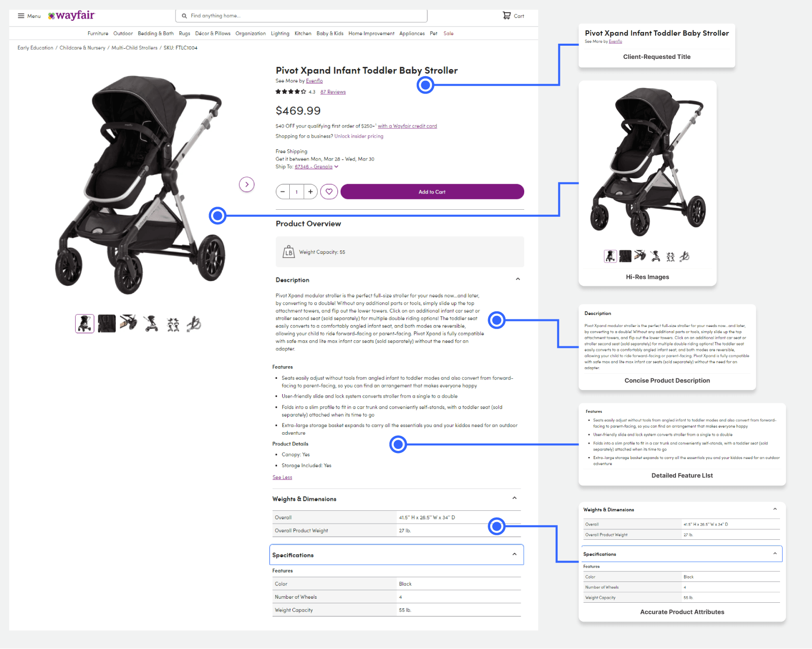Collapse the Description section chevron
The image size is (812, 649).
(518, 279)
